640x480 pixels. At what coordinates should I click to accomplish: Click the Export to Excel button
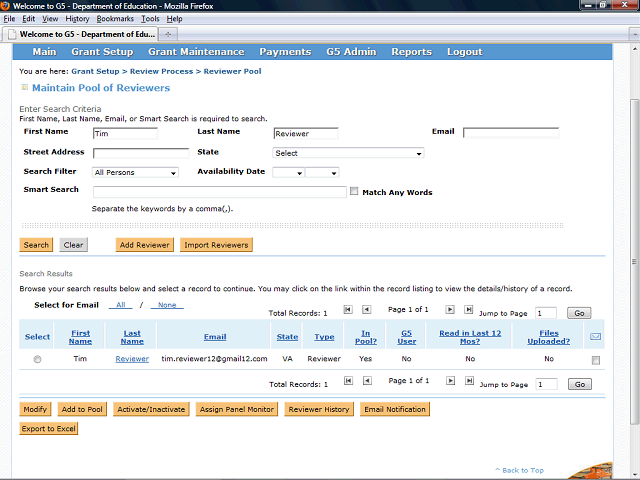click(x=49, y=428)
